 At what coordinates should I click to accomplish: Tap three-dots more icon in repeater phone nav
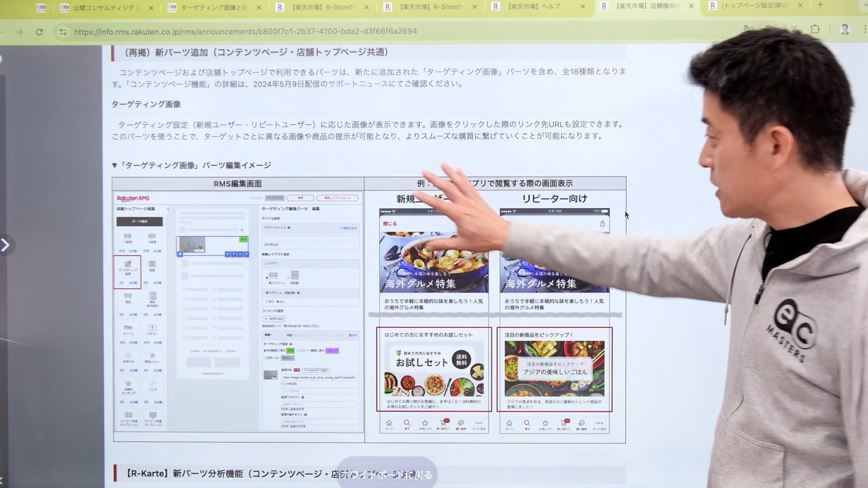tap(599, 424)
